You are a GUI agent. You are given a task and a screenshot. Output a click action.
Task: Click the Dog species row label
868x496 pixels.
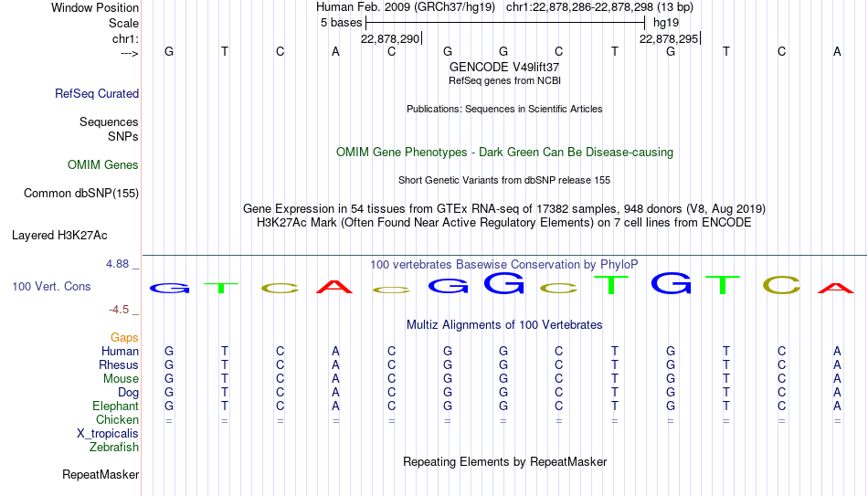(x=129, y=393)
